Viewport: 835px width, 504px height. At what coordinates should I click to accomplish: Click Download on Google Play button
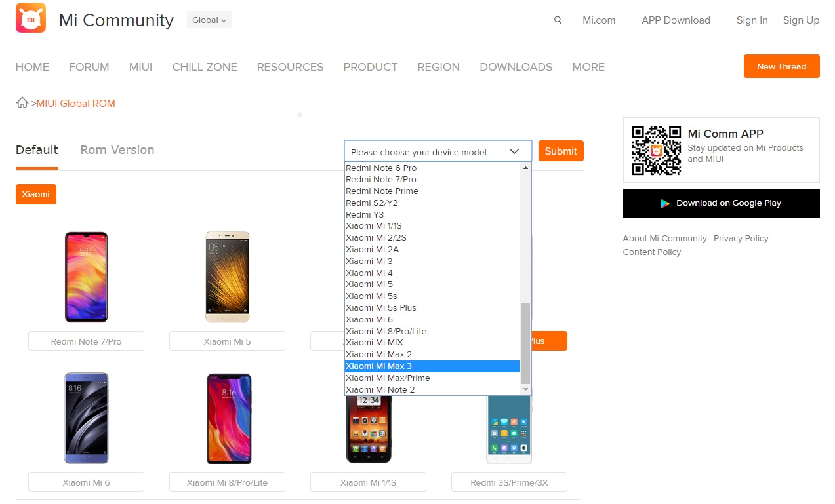[721, 203]
